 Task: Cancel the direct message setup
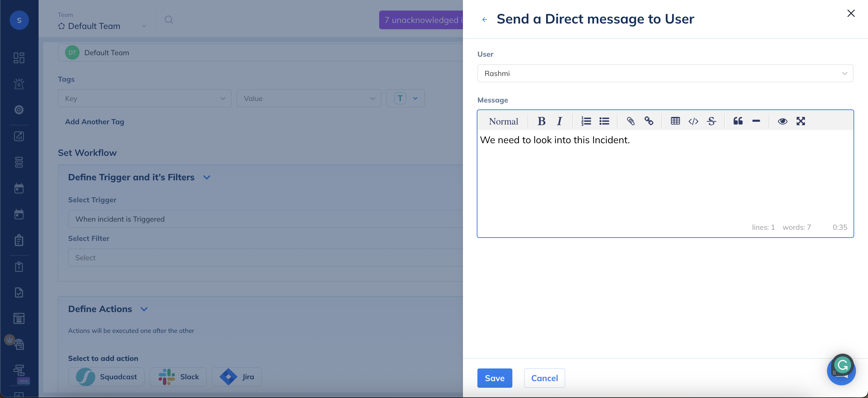point(544,378)
